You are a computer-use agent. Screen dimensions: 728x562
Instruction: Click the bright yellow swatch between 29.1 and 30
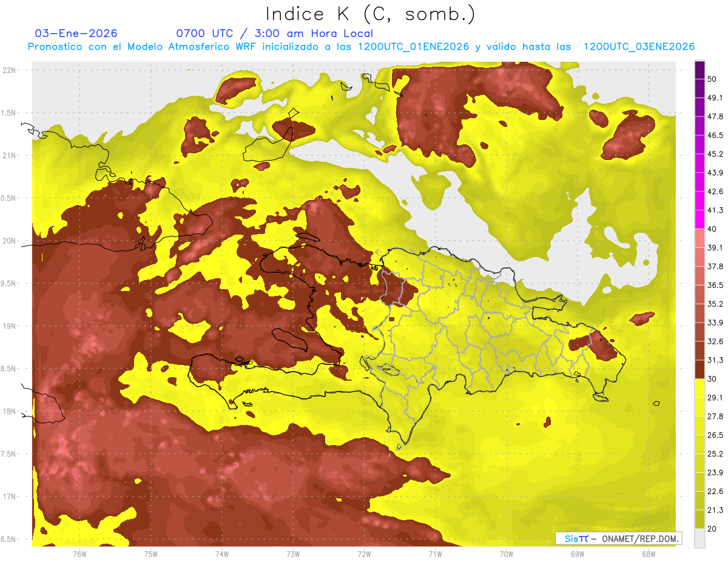699,389
